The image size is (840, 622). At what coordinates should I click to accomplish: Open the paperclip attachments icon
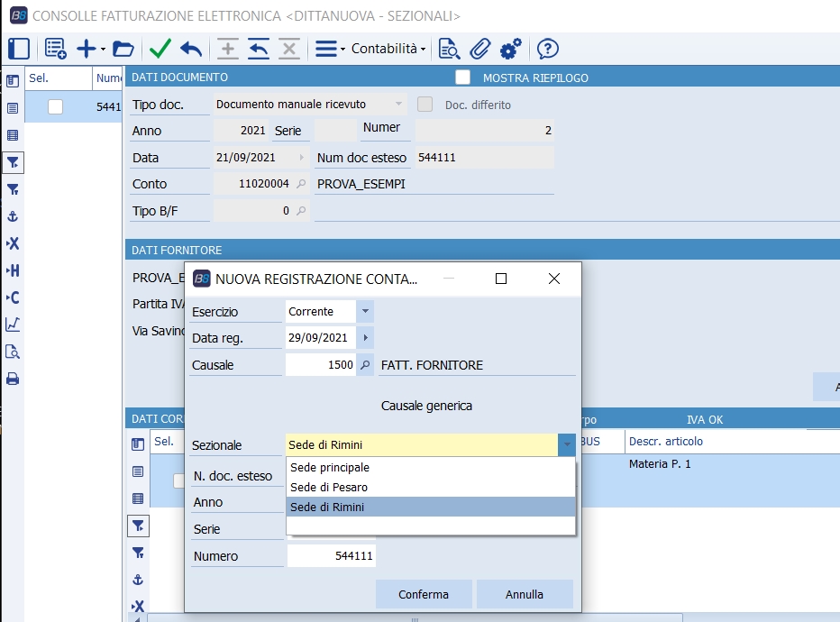(480, 49)
